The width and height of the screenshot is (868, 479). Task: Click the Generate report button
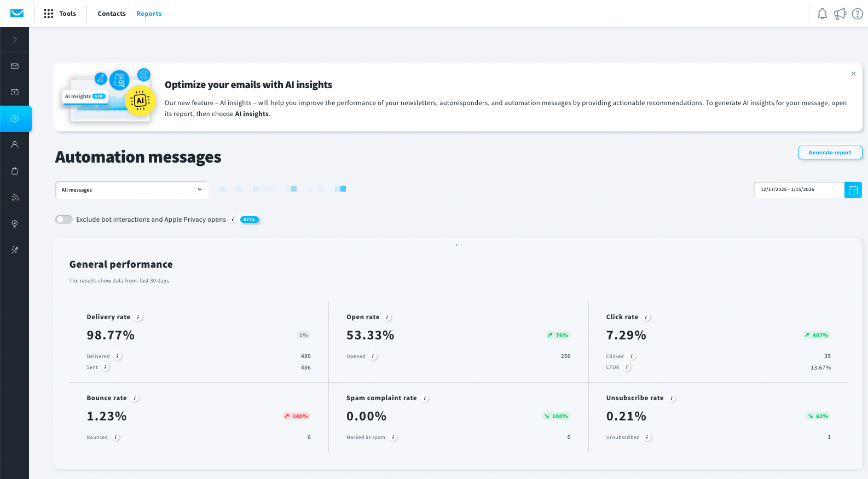point(830,153)
